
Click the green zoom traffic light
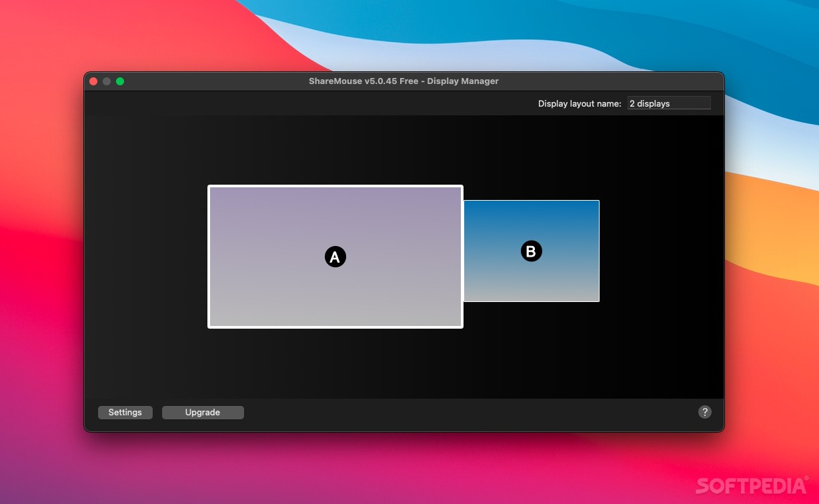(120, 81)
